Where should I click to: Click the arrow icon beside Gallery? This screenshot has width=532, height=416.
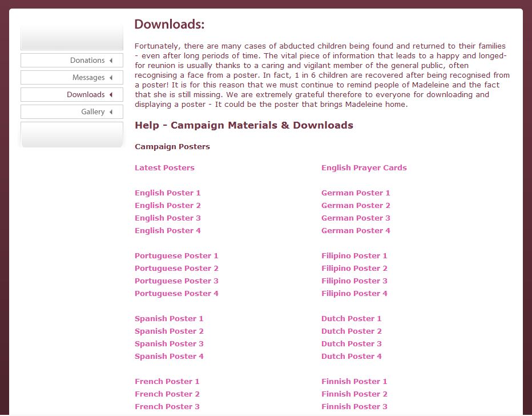tap(111, 112)
